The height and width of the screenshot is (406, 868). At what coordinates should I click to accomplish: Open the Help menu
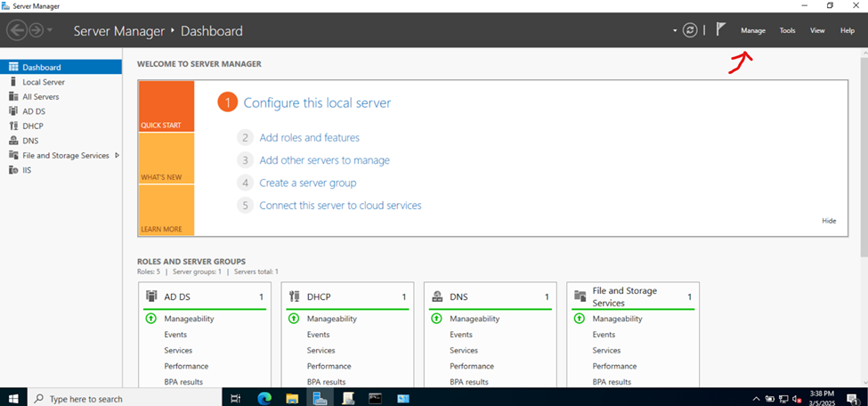[848, 30]
